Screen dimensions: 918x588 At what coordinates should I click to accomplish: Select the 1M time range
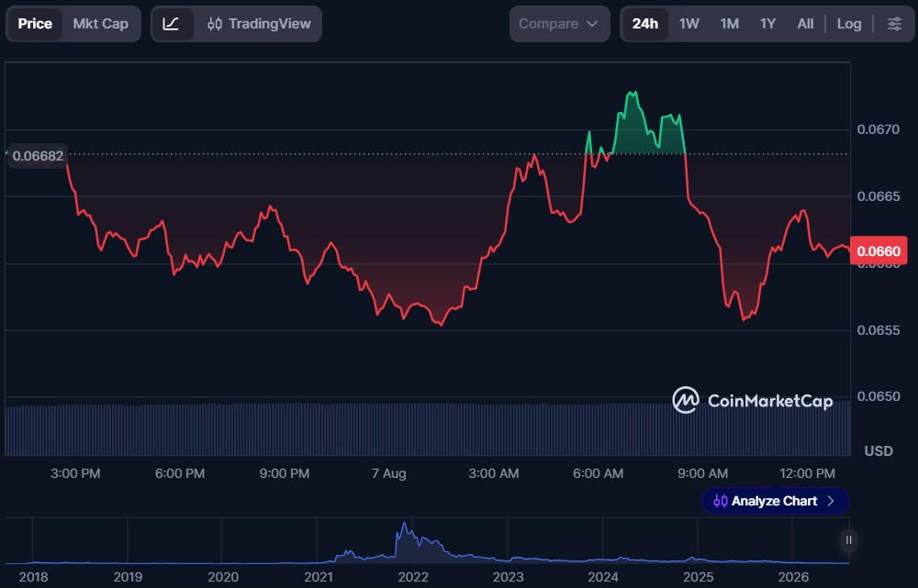[x=730, y=24]
